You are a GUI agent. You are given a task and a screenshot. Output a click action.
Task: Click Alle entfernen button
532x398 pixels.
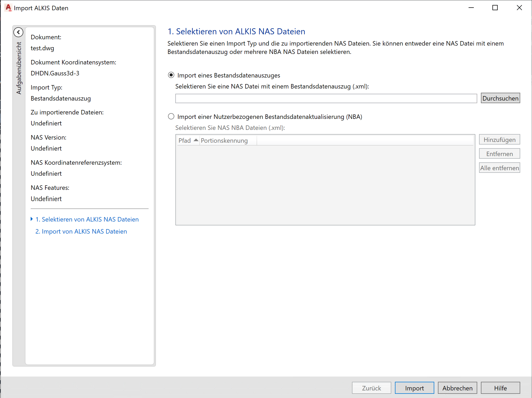[499, 168]
